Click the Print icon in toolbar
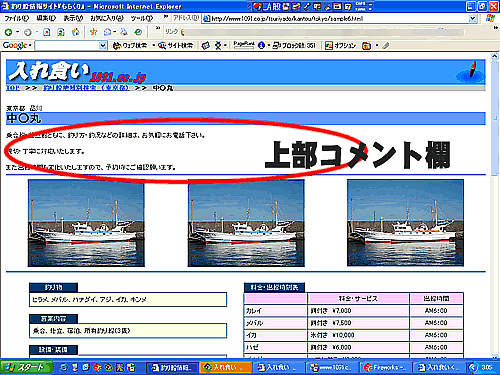 coord(124,32)
